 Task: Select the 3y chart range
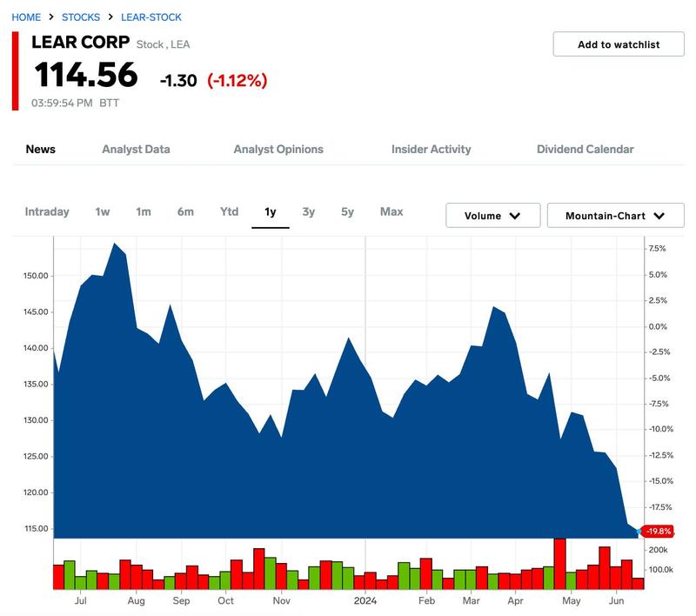(309, 211)
